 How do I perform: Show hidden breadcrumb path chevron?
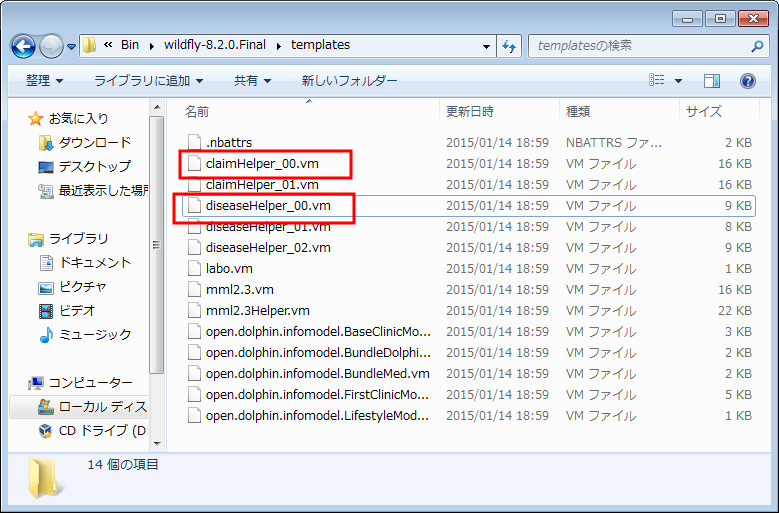[108, 45]
